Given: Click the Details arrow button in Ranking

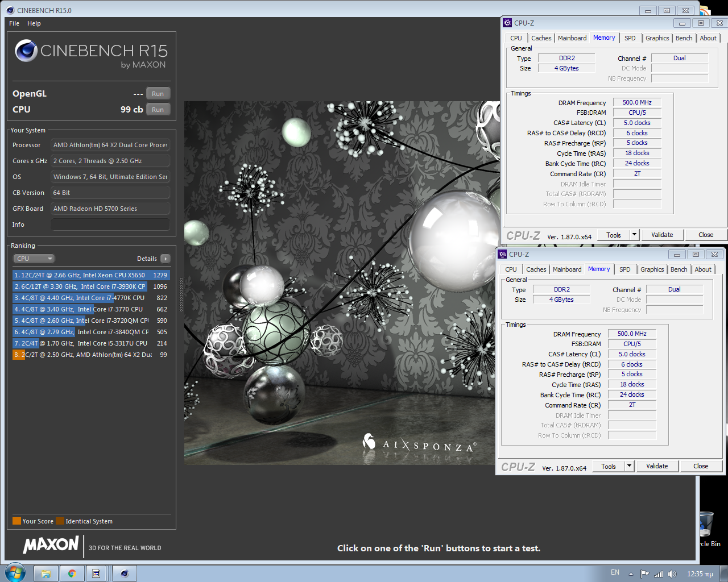Looking at the screenshot, I should (x=166, y=259).
